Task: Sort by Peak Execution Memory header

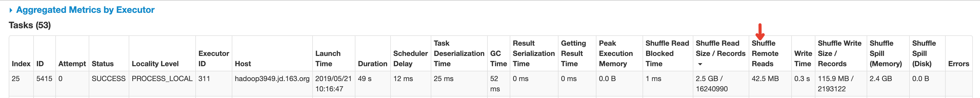Action: click(x=616, y=53)
